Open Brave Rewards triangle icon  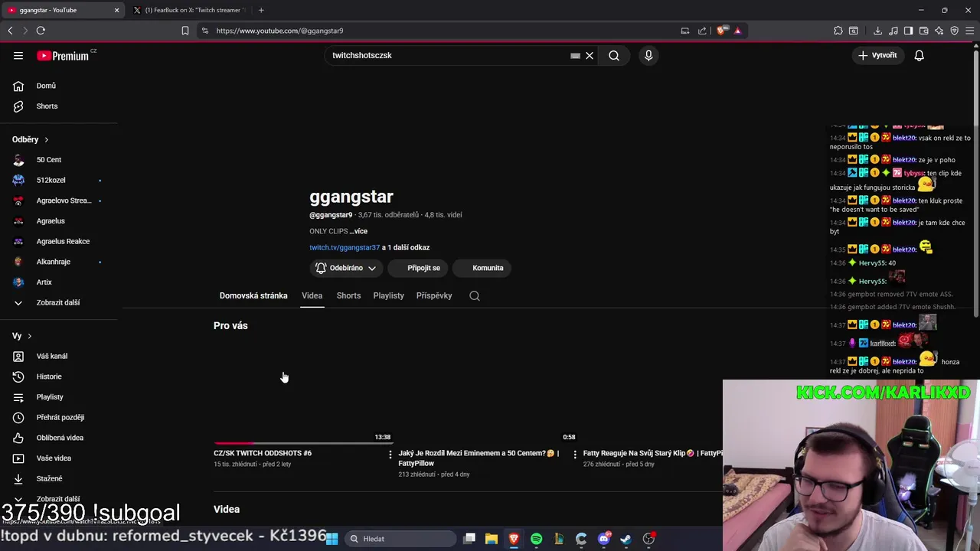(737, 31)
